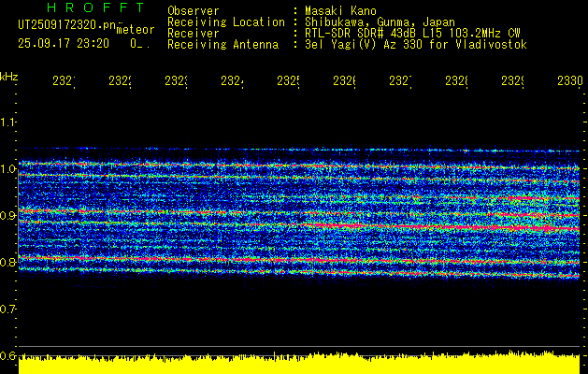Click the meteor label
The width and height of the screenshot is (588, 374).
point(135,30)
